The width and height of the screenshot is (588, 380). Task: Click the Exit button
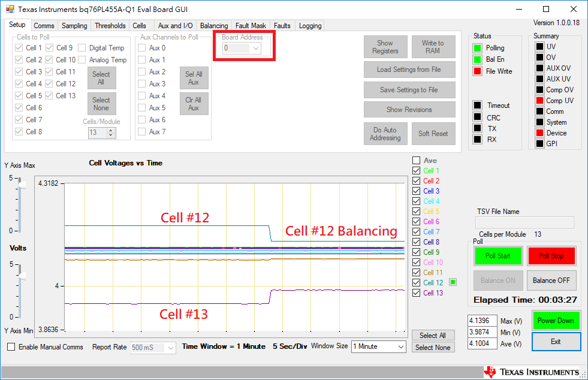click(x=556, y=342)
